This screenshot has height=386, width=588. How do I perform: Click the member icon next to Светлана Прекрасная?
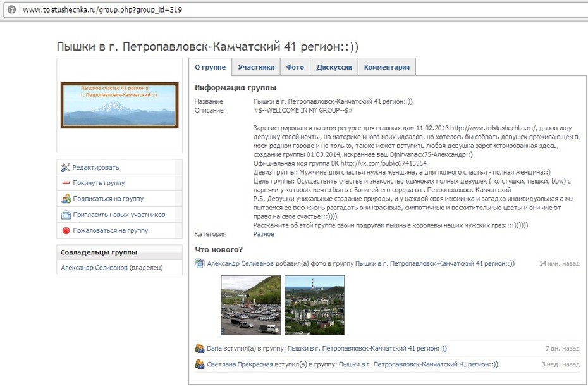click(x=200, y=364)
